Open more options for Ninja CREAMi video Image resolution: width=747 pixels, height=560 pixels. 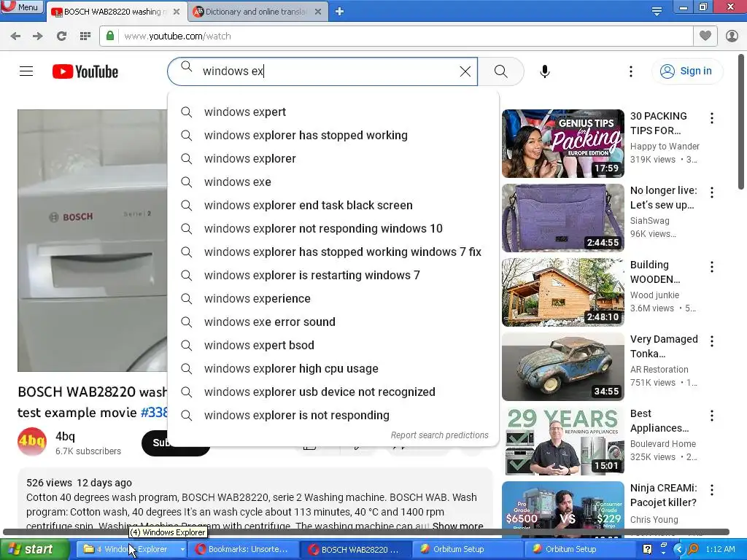(x=712, y=490)
